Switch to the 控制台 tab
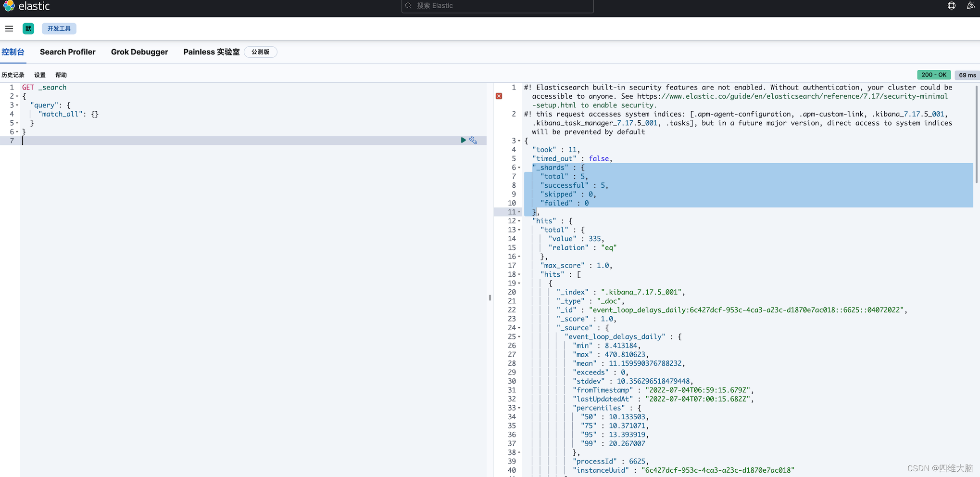 coord(13,52)
